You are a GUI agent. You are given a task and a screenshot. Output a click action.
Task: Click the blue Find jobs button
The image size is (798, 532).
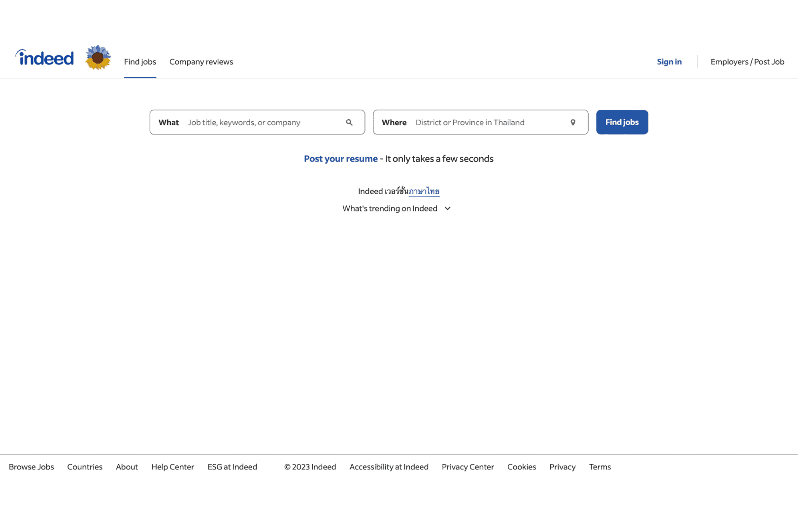[x=622, y=122]
